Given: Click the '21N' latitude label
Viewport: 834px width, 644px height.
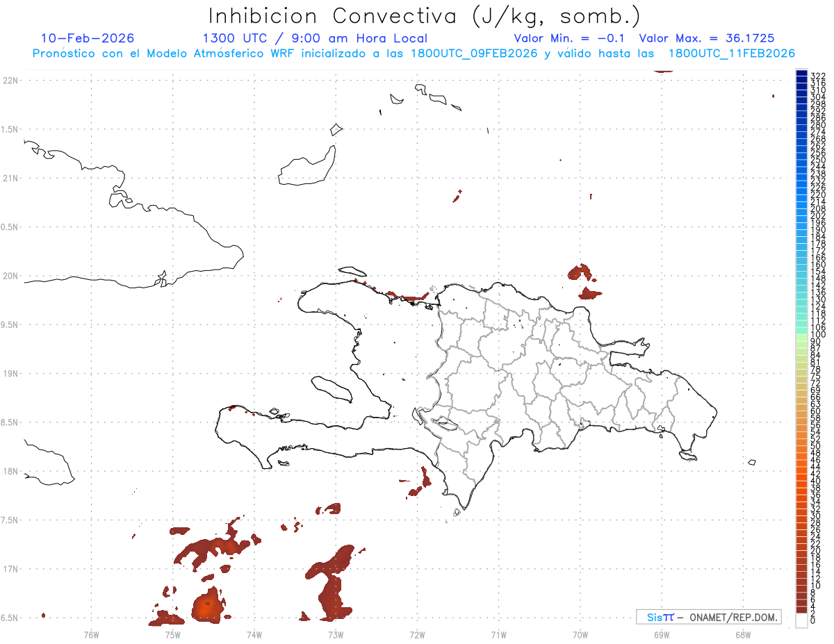Looking at the screenshot, I should point(10,179).
